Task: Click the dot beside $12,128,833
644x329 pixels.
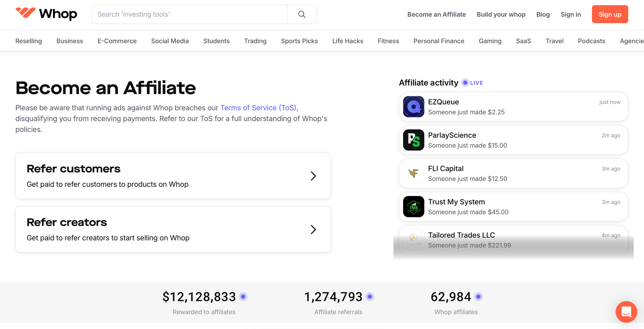Action: [x=243, y=297]
